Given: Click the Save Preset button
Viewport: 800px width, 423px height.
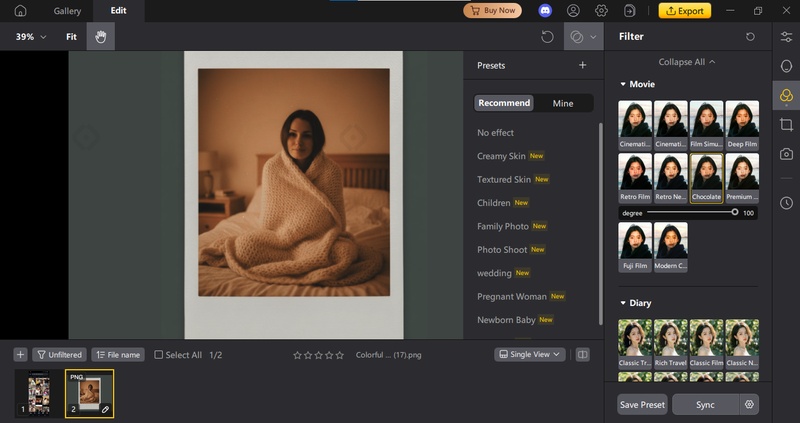Looking at the screenshot, I should [642, 405].
